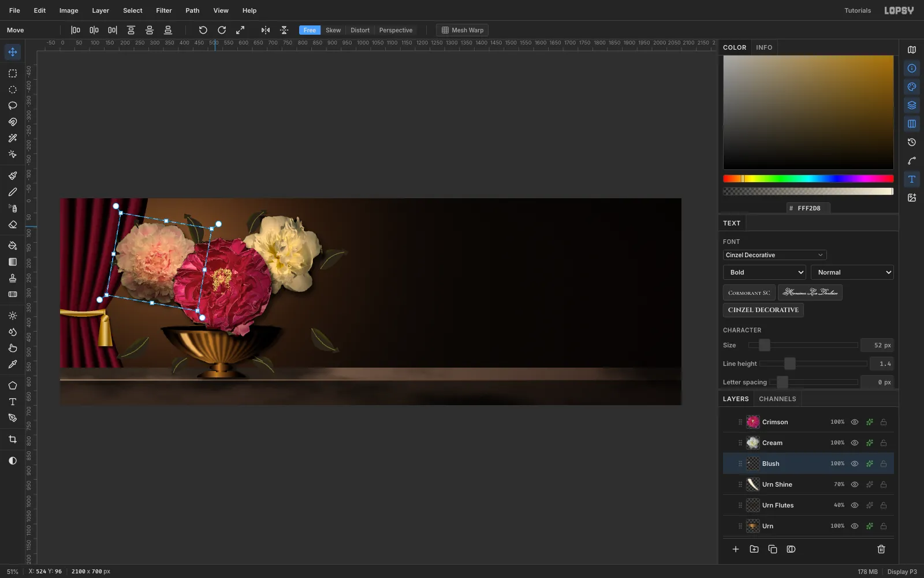Hide the Urn Shine layer

tap(854, 484)
